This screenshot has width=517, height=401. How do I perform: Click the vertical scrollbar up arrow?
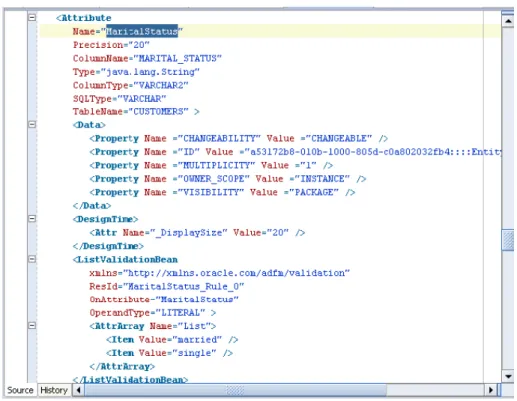click(508, 22)
